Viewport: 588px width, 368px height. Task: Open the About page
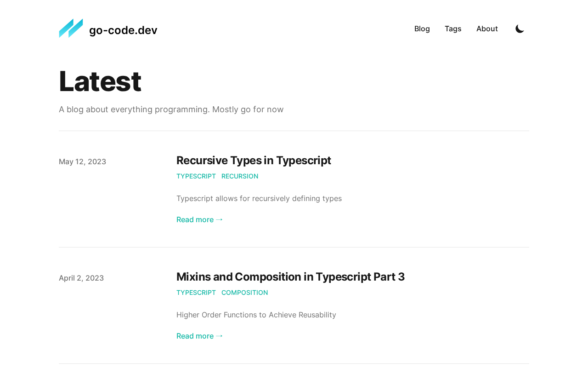point(487,29)
